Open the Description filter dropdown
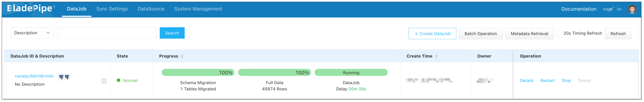 pyautogui.click(x=32, y=33)
